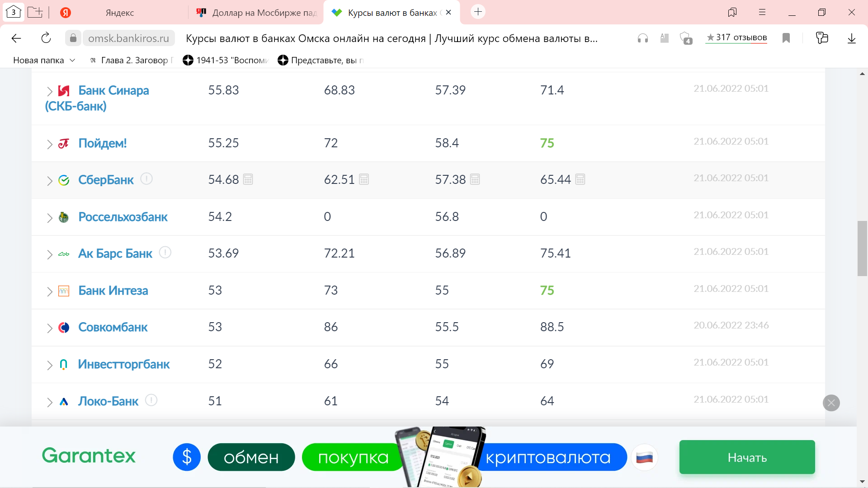Viewport: 868px width, 488px height.
Task: Click the vertical scrollbar thumb
Action: [x=862, y=249]
